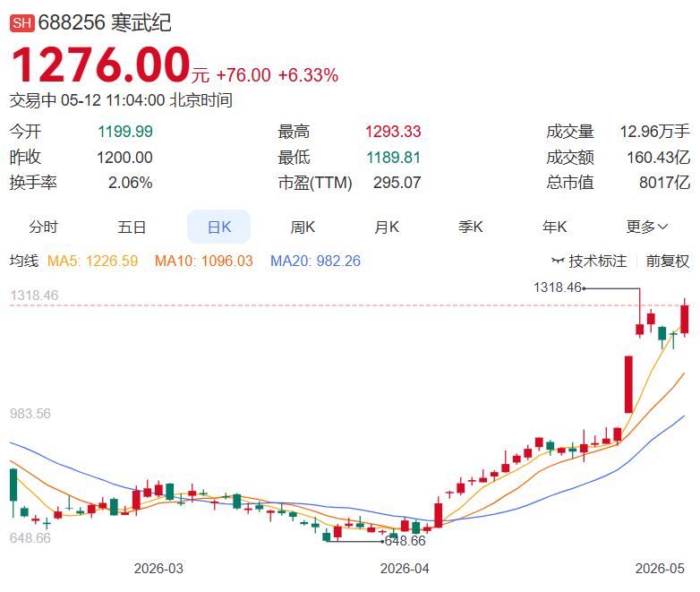Click the 2026-04 date axis label

405,569
